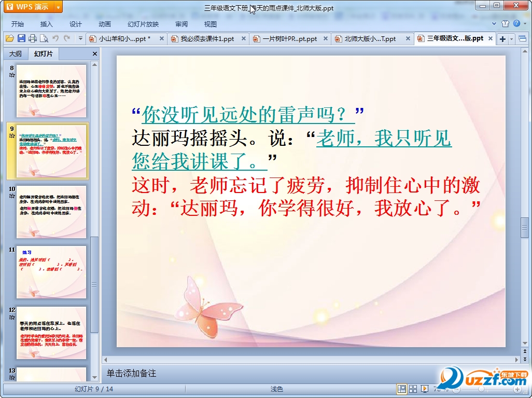The width and height of the screenshot is (532, 398).
Task: Click the Open folder toolbar icon
Action: tap(9, 38)
